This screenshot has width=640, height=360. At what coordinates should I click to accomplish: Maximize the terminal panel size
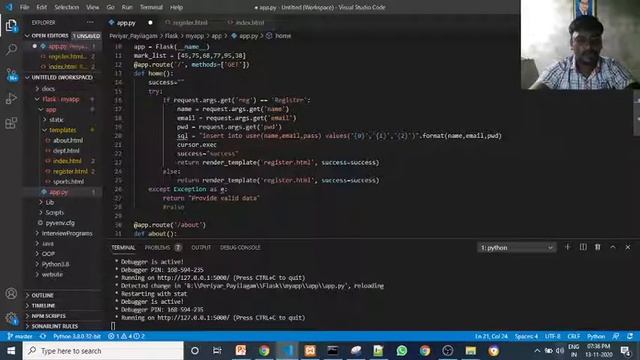click(x=613, y=247)
